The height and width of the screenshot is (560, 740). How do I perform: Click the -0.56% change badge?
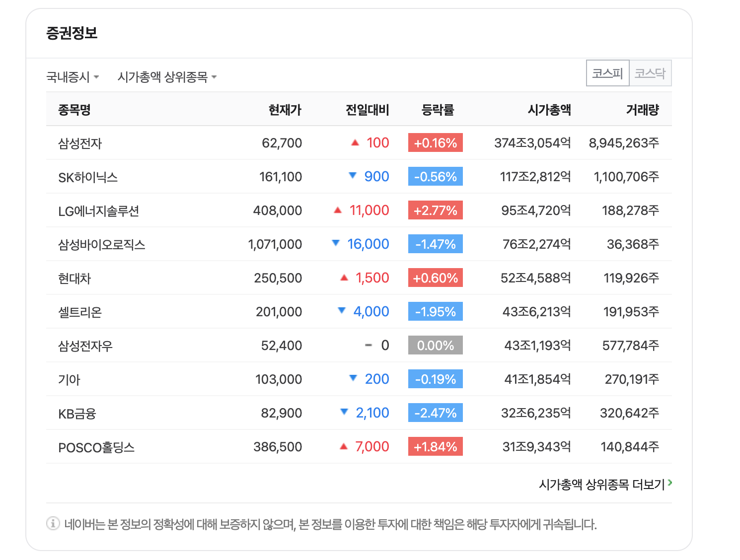436,177
